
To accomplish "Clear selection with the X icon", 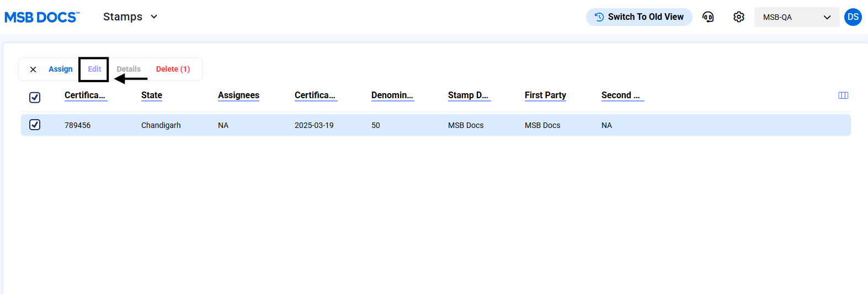I will click(x=33, y=70).
